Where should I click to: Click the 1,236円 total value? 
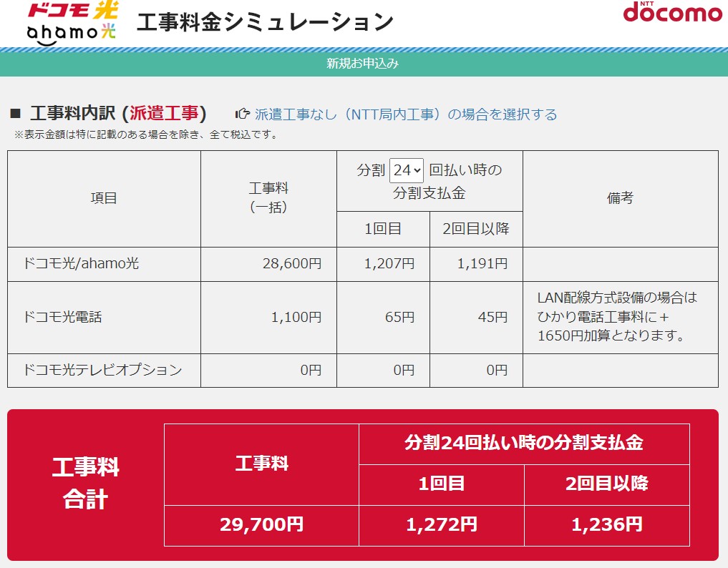[607, 524]
